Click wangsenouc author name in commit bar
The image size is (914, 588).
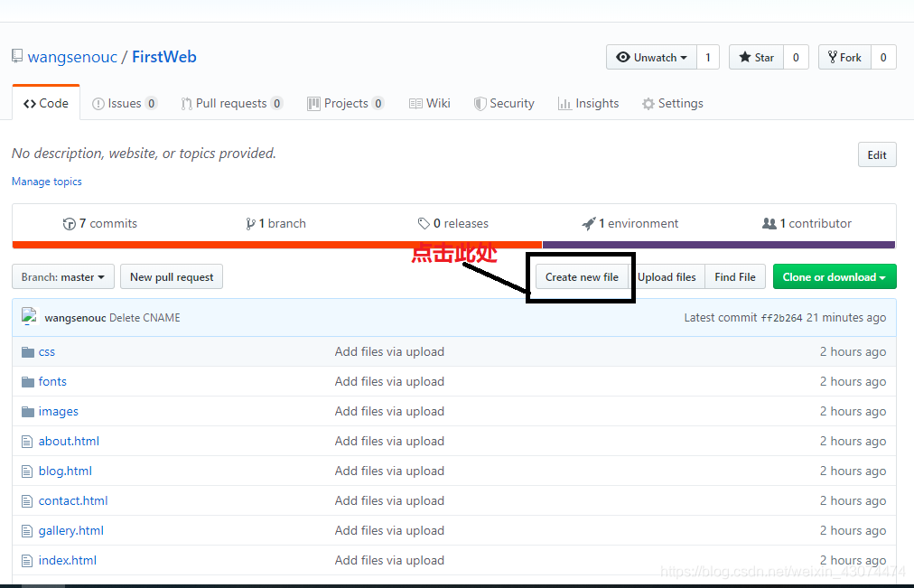pyautogui.click(x=75, y=318)
